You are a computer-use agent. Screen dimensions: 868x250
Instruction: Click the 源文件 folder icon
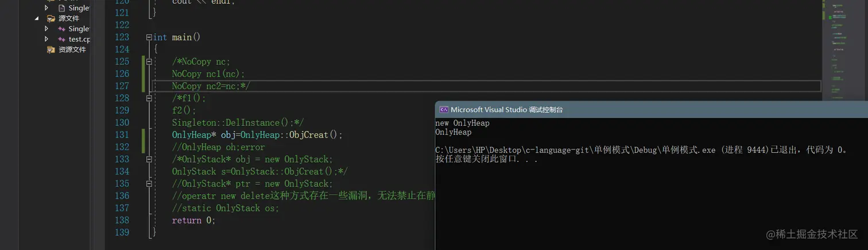tap(51, 18)
